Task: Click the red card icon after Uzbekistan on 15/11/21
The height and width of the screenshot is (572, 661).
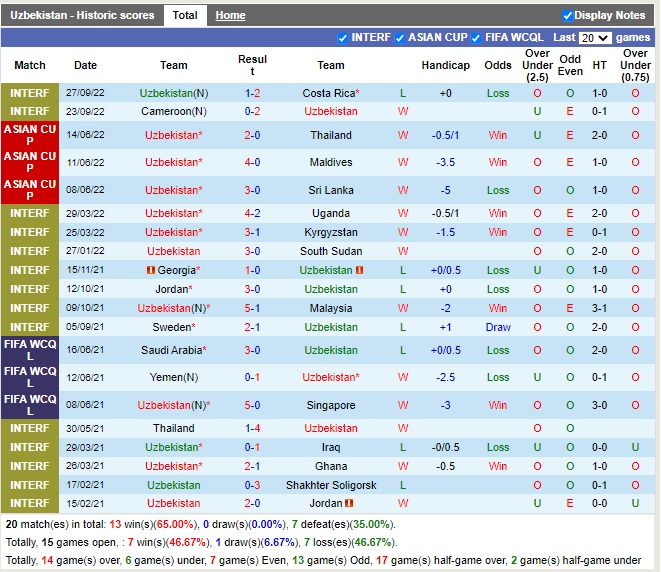Action: 359,271
